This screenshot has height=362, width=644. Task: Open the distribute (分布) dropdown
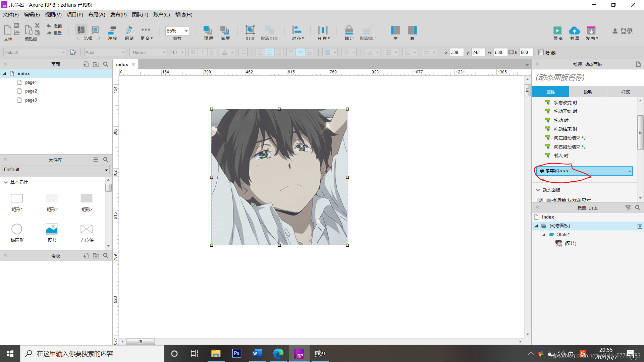coord(323,33)
